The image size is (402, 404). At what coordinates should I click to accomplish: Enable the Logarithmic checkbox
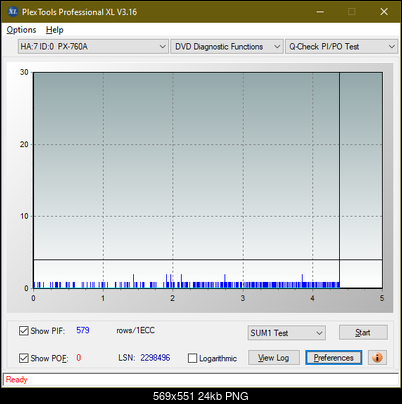192,358
